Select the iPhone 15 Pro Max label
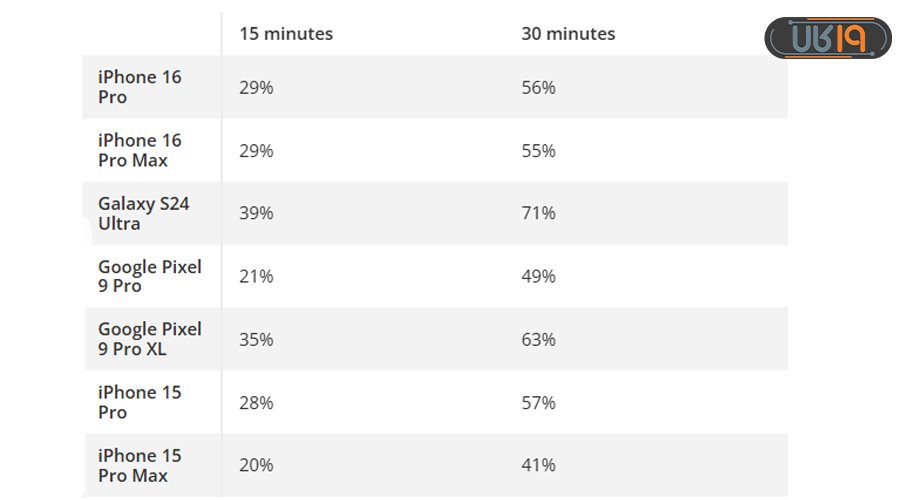This screenshot has height=500, width=900. point(139,465)
